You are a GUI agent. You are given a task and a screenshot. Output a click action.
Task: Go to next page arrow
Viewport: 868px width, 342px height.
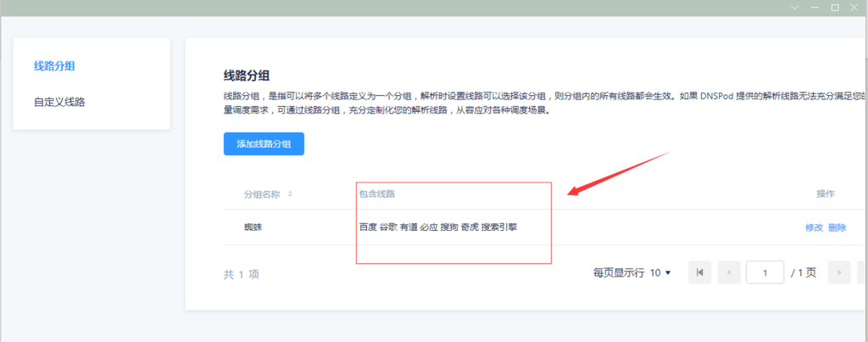(x=838, y=272)
